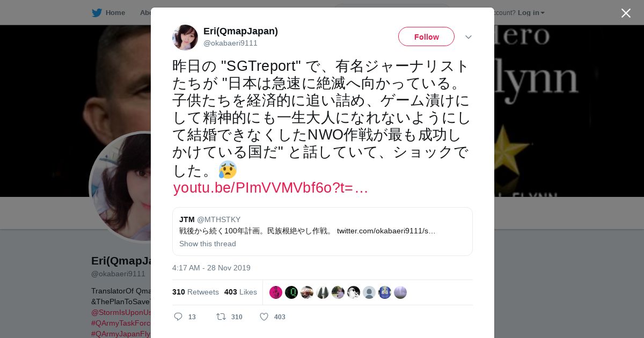644x338 pixels.
Task: Close the tweet overlay with X
Action: (x=626, y=13)
